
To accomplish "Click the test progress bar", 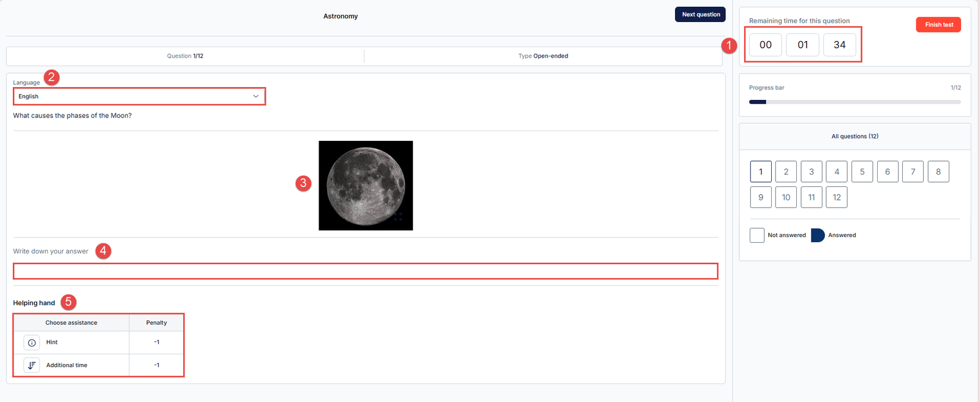I will pos(854,102).
